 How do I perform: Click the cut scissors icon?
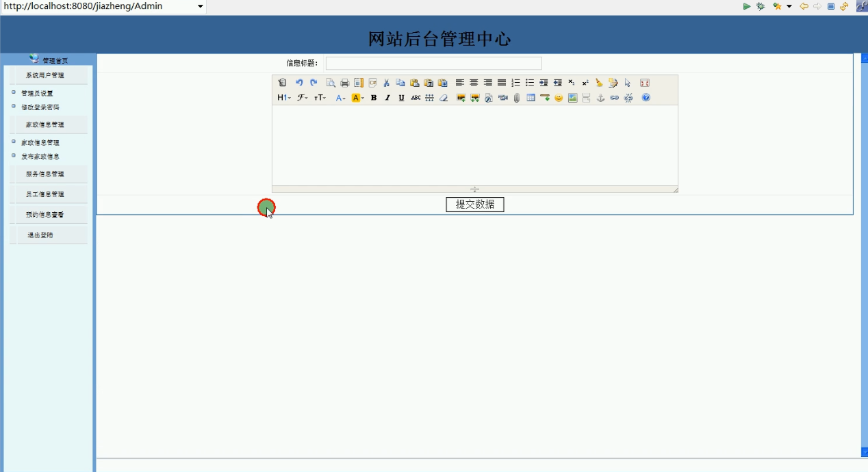(x=386, y=83)
